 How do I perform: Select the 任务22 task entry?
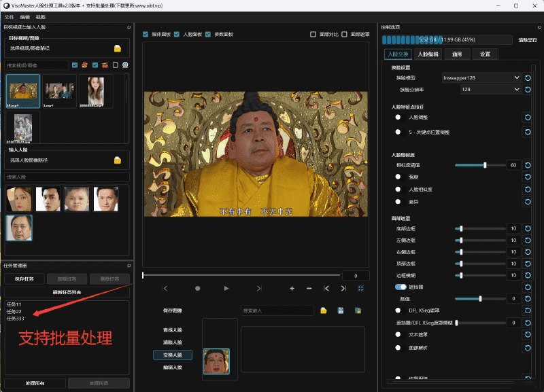pyautogui.click(x=14, y=311)
